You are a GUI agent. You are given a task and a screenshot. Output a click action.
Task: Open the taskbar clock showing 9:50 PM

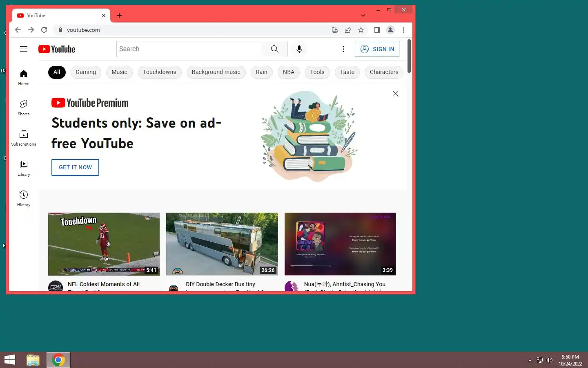click(x=570, y=360)
